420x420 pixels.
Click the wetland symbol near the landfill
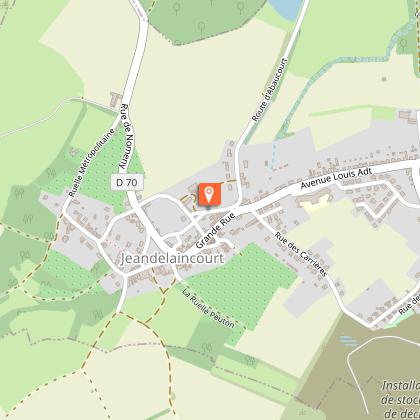pyautogui.click(x=349, y=341)
